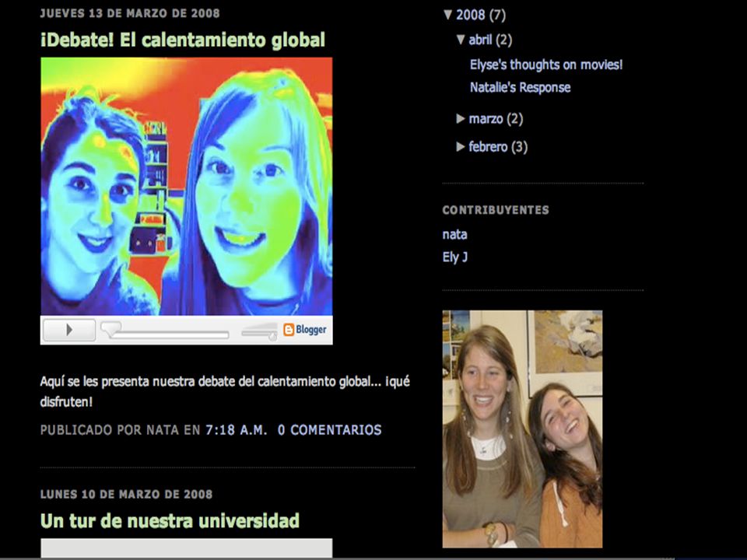The image size is (747, 560).
Task: Click the date JUEVES 13 DE MARZO DE 2008
Action: (x=130, y=13)
